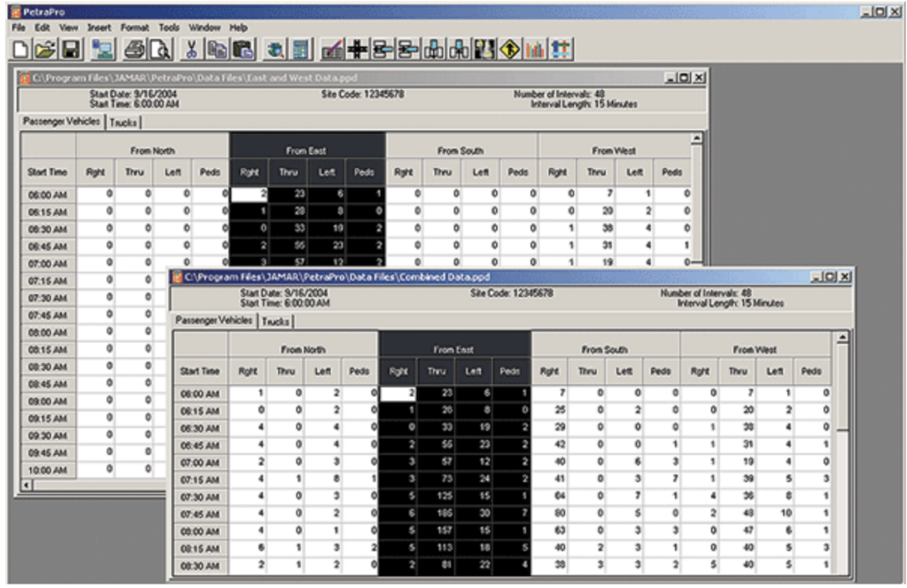Select Start Time header in Combined Data window
Viewport: 907px width, 588px height.
pos(200,371)
